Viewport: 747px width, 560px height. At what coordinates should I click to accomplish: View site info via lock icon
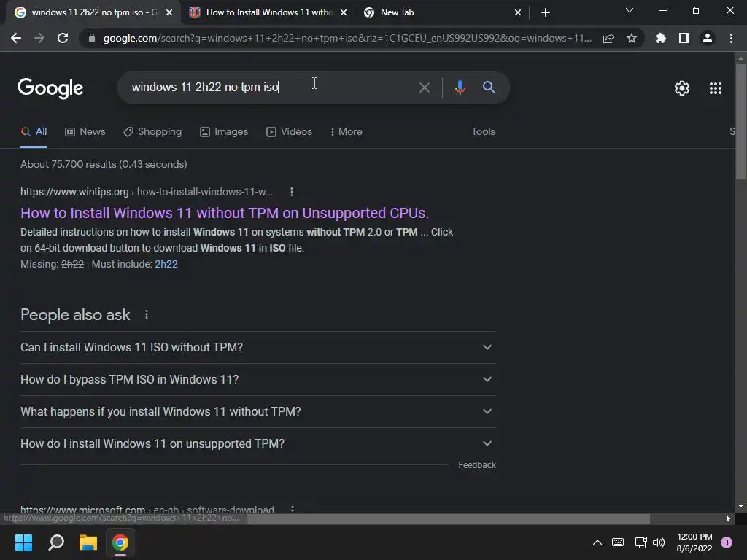tap(92, 38)
